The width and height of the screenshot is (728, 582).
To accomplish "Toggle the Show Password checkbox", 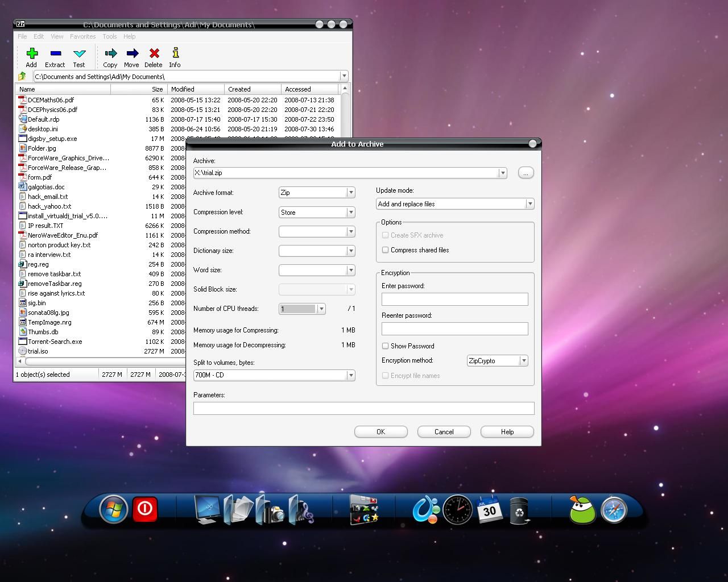I will point(386,346).
